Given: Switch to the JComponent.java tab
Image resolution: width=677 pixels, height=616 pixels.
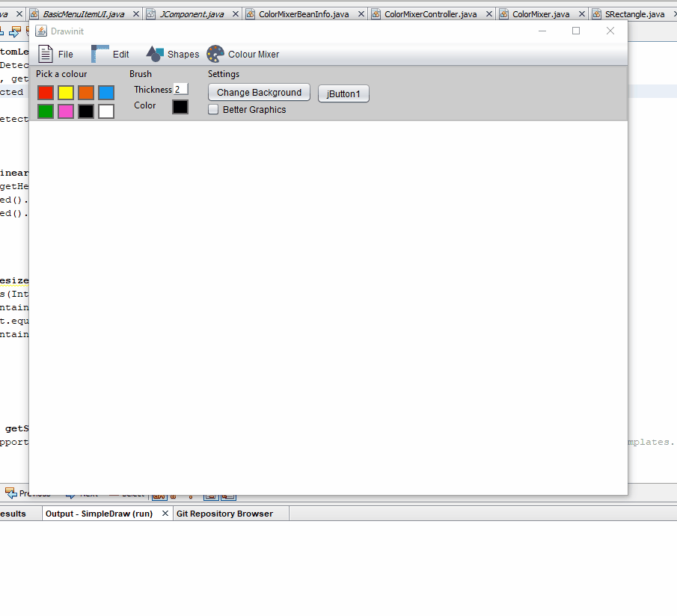Looking at the screenshot, I should tap(192, 14).
